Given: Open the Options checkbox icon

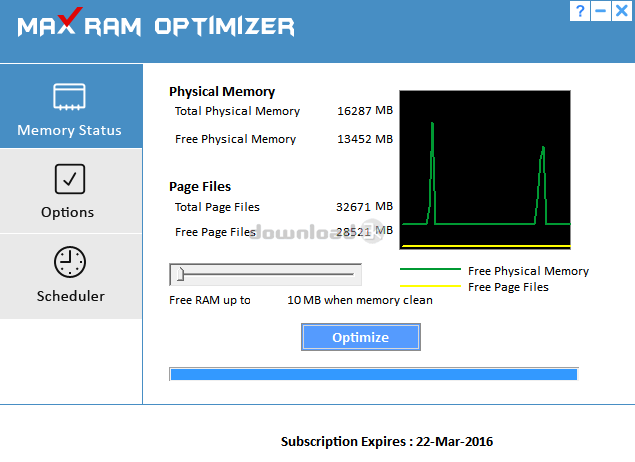Looking at the screenshot, I should click(x=70, y=179).
